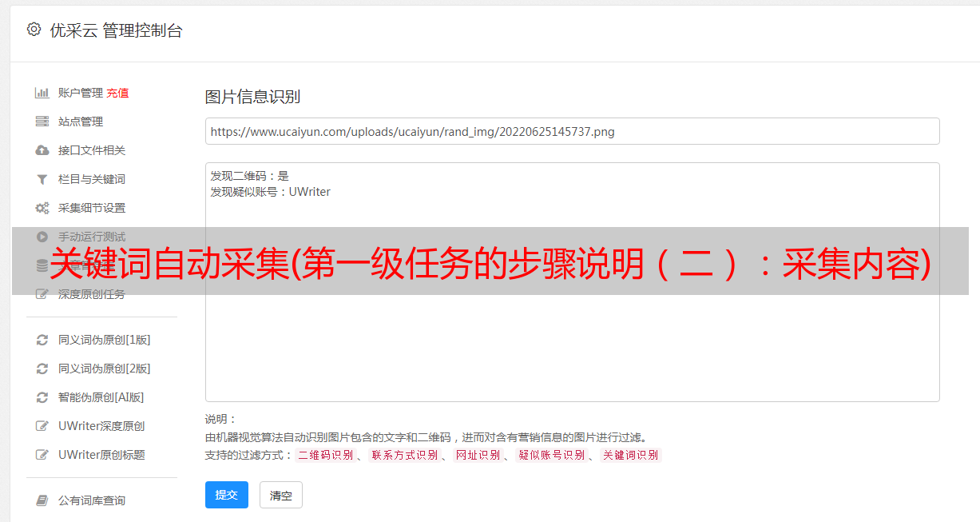Click the edit icon for UWriter深度原创

pyautogui.click(x=42, y=426)
